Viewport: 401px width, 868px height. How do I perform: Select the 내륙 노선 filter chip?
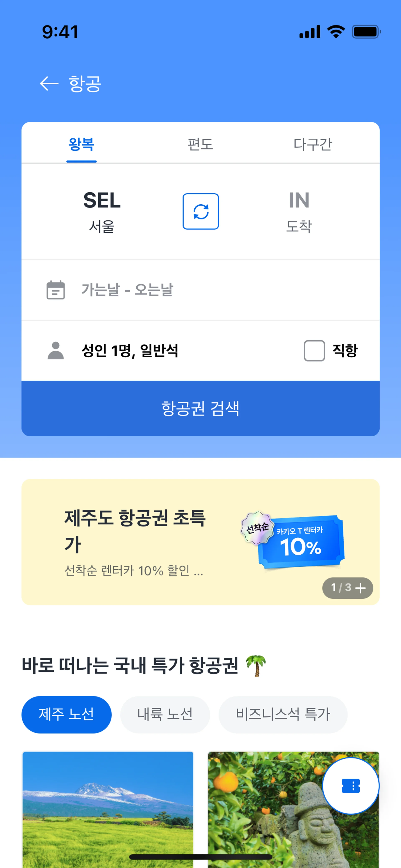165,714
